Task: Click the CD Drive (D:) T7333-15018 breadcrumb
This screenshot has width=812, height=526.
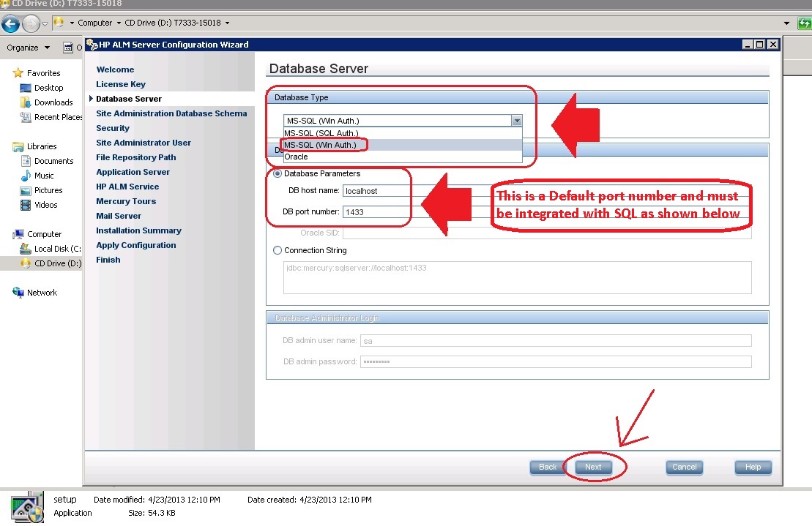Action: click(x=173, y=23)
